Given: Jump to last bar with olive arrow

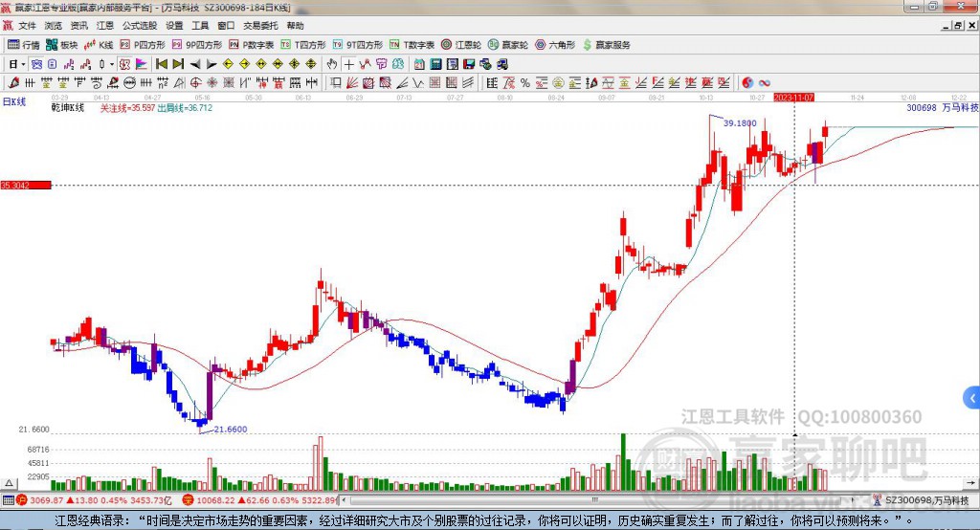Looking at the screenshot, I should [x=178, y=64].
